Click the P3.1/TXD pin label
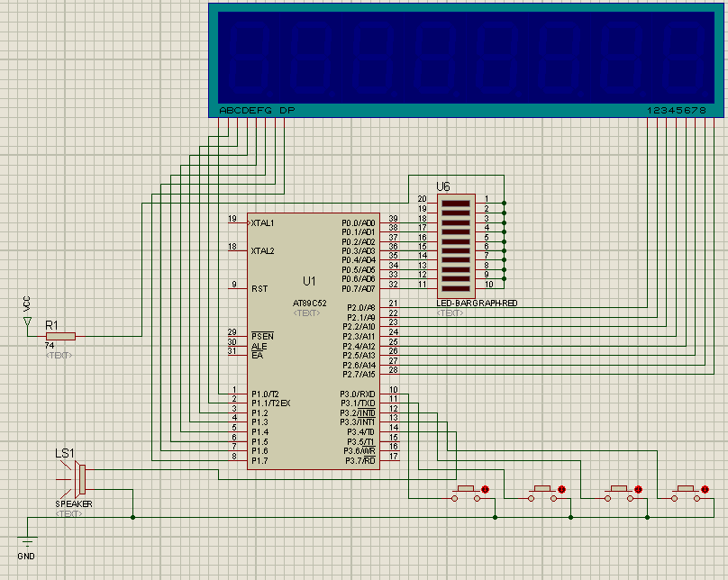 point(358,403)
